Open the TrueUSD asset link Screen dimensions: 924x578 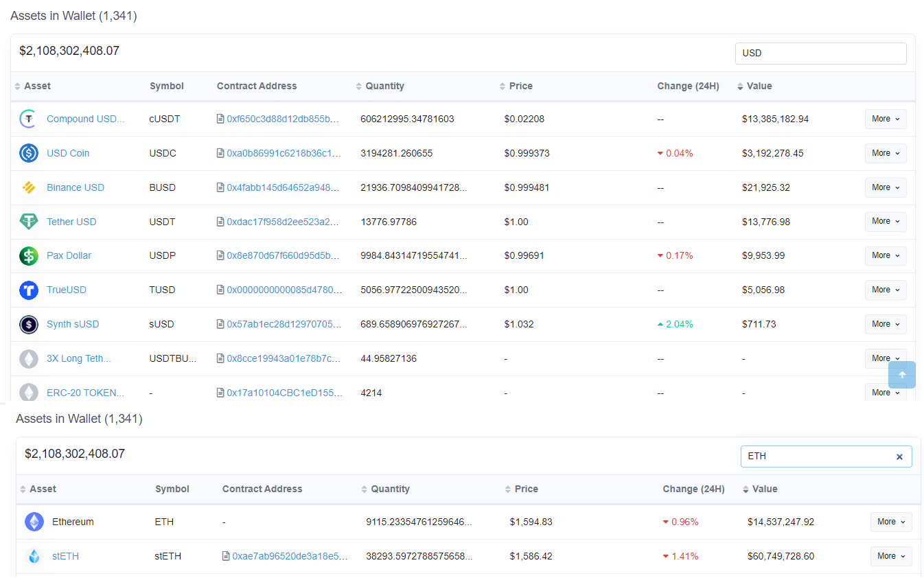67,290
